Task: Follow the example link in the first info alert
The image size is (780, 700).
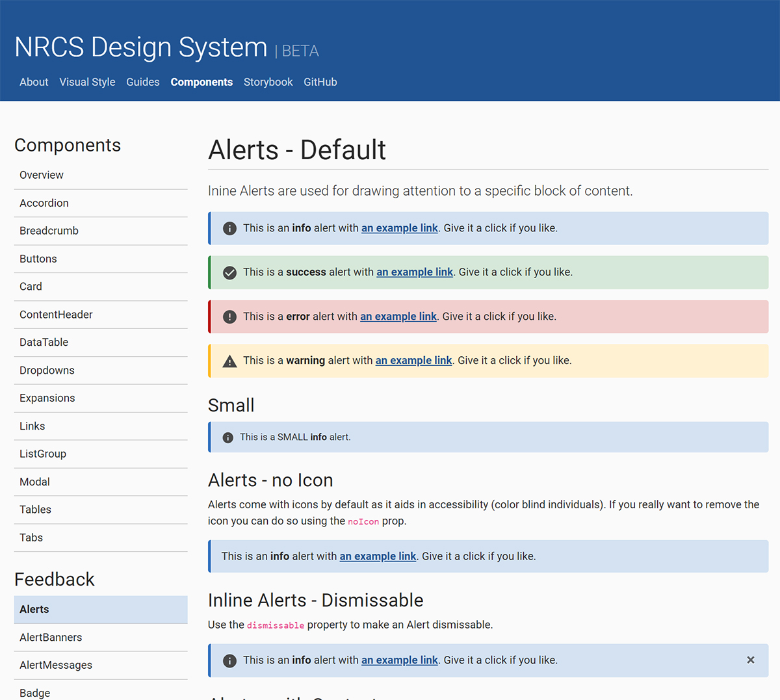Action: point(400,228)
